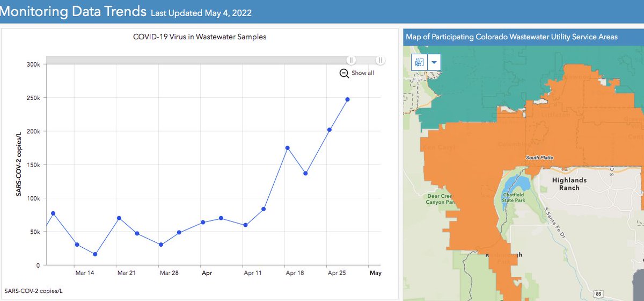Click the 'Apr 18' x-axis label
The image size is (644, 301).
[295, 273]
